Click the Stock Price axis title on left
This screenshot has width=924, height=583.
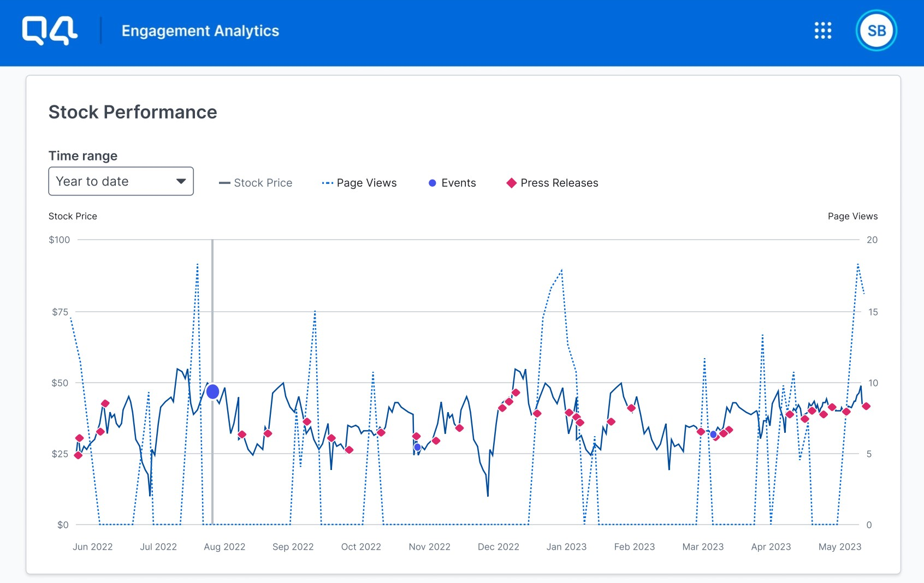point(73,216)
